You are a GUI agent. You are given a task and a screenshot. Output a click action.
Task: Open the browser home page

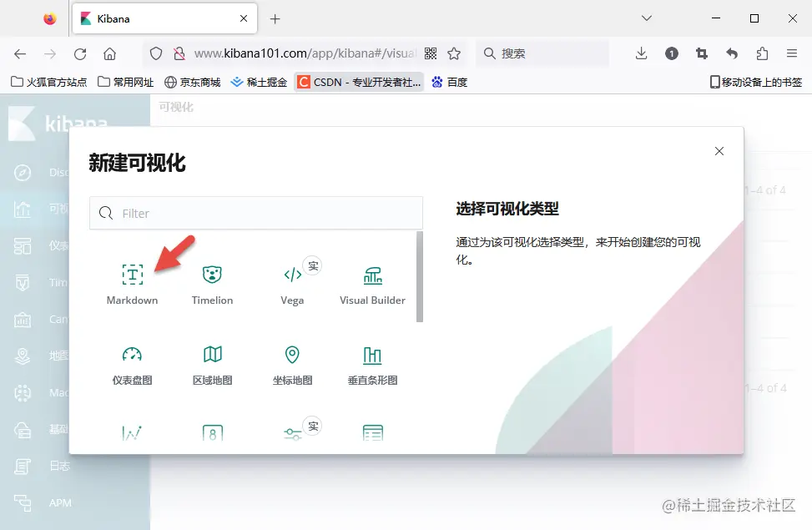tap(110, 53)
